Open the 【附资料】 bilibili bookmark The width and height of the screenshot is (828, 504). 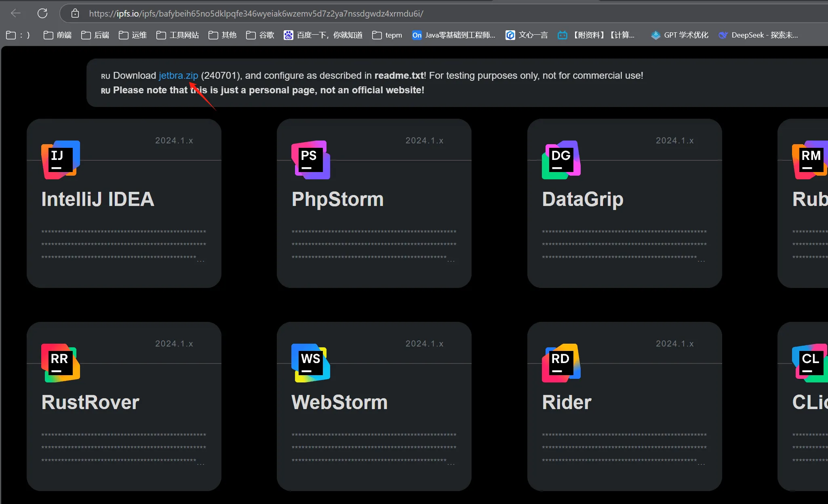[x=596, y=35]
